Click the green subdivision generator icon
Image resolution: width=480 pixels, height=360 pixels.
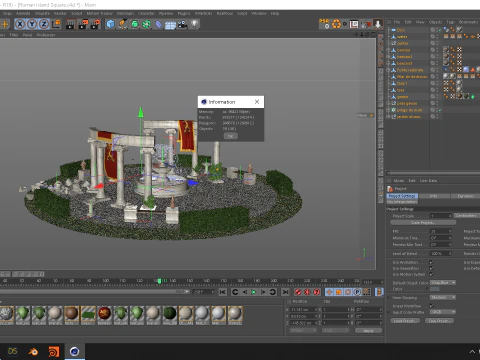pyautogui.click(x=135, y=24)
